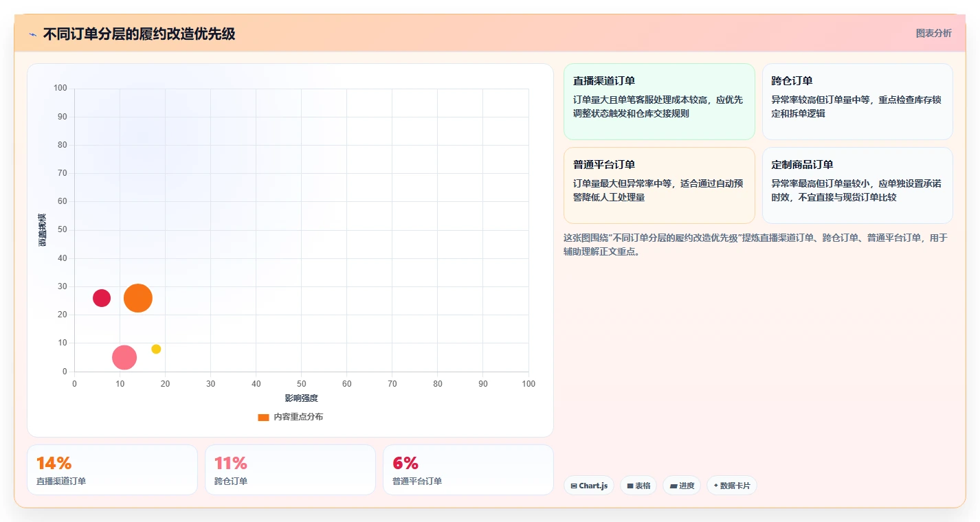Screen dimensions: 980x522
Task: Click the Chart.js tag
Action: click(589, 486)
